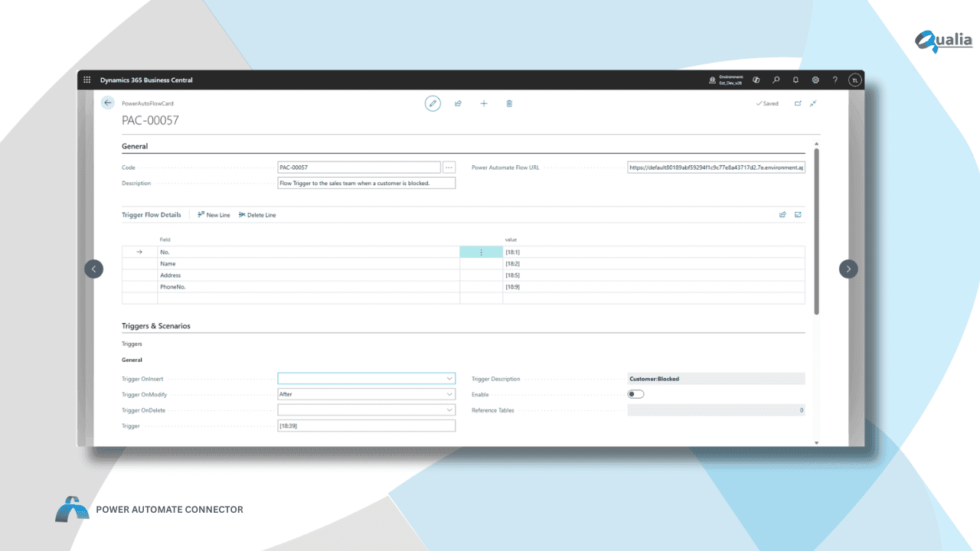Click the share icon in card header
The width and height of the screenshot is (980, 551).
pos(458,103)
